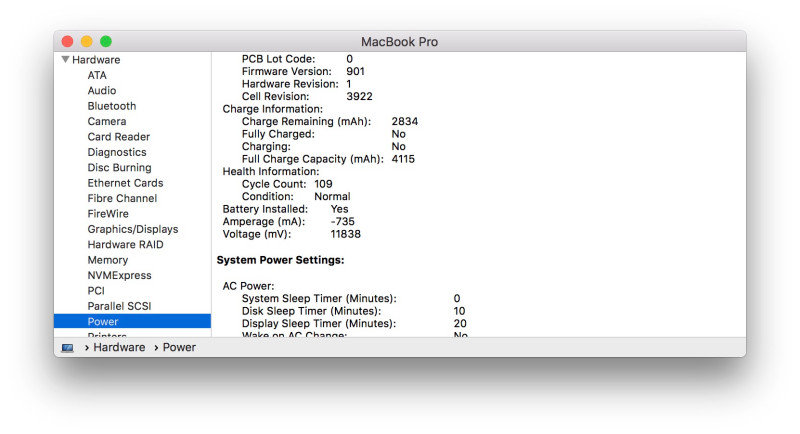
Task: Open the Card Reader section
Action: tap(118, 137)
